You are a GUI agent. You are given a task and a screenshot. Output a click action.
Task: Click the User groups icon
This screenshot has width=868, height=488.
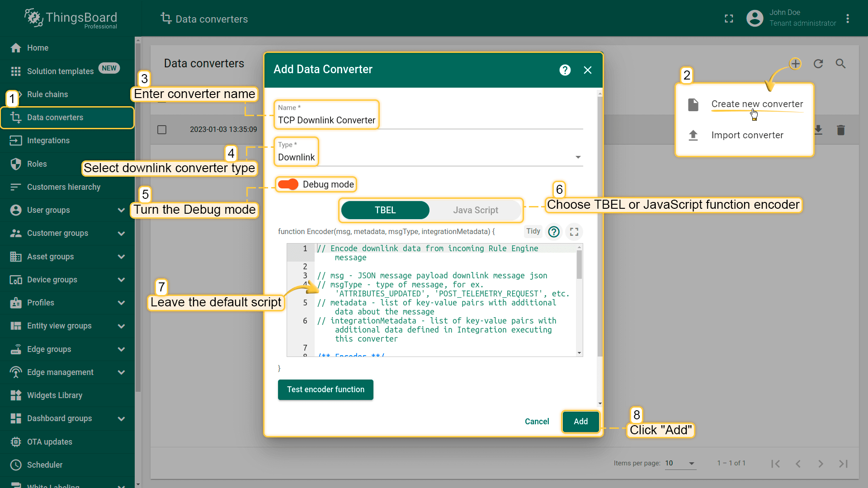point(16,210)
